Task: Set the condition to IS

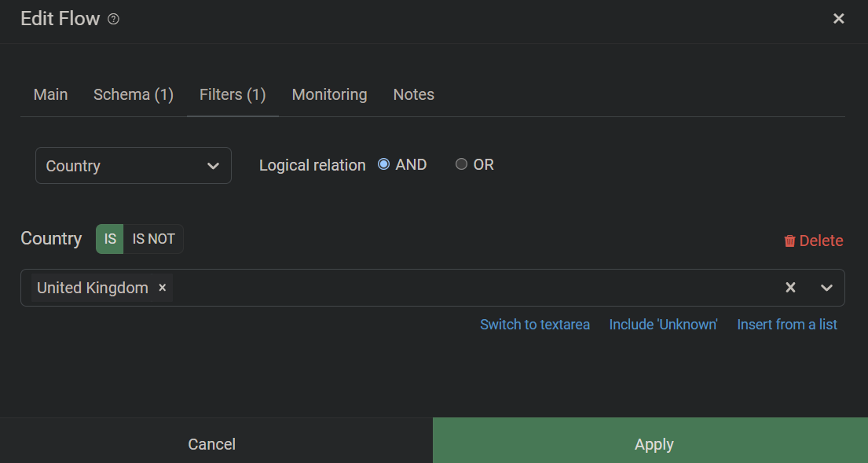Action: click(x=110, y=239)
